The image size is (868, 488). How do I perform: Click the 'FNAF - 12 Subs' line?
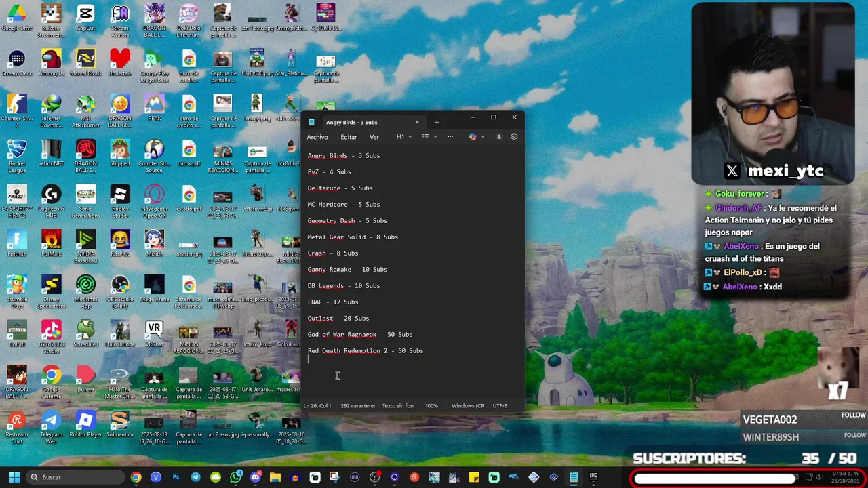333,302
